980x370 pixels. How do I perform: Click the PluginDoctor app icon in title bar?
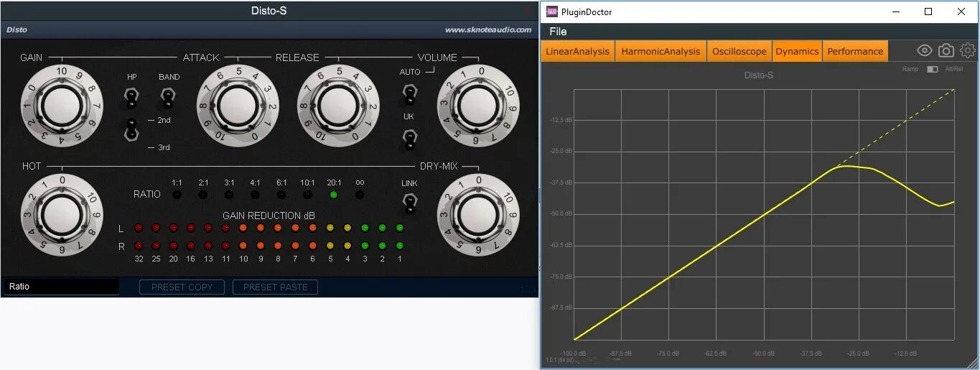[552, 11]
